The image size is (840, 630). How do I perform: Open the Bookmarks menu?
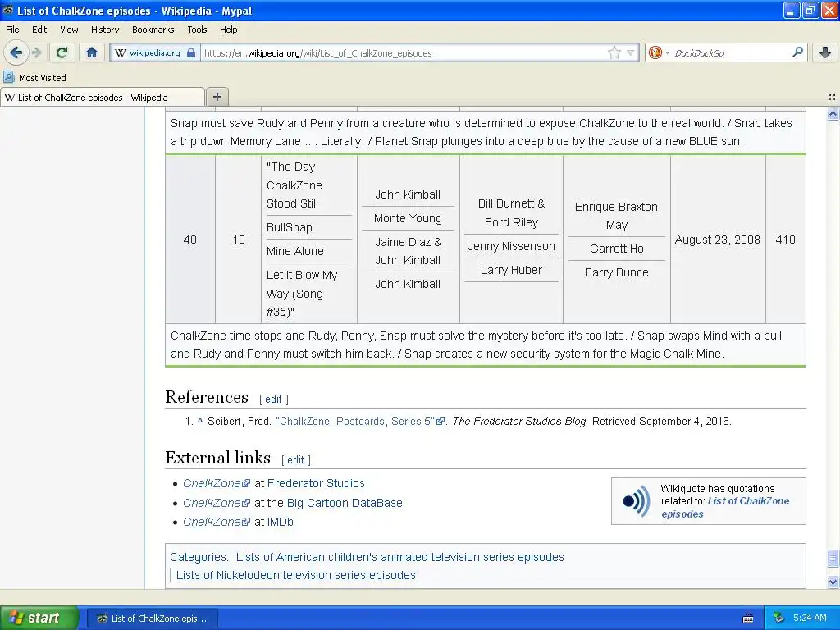click(x=153, y=30)
